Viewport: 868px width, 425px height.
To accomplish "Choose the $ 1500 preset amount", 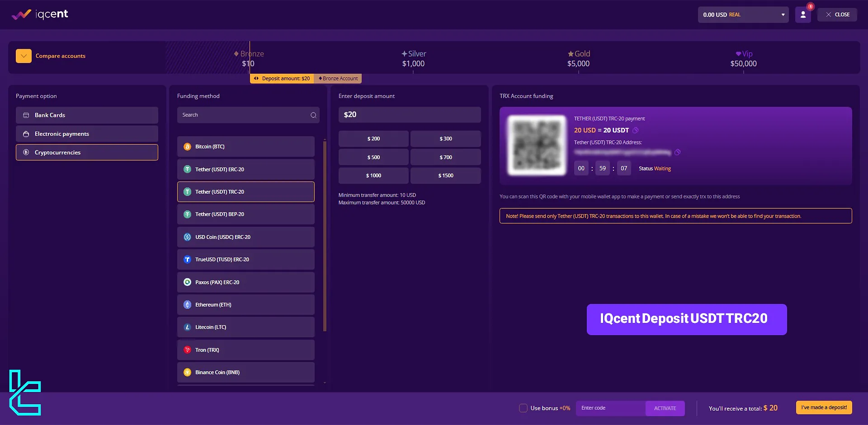I will (x=446, y=176).
